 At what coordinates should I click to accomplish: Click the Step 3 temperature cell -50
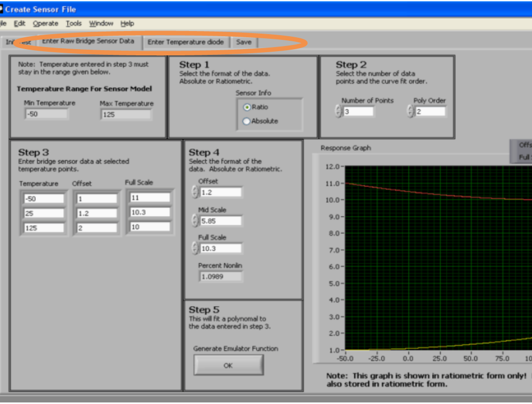click(44, 199)
